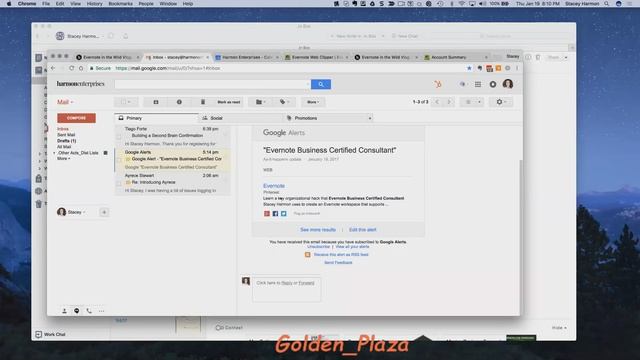Click the Unsubscribe link

[318, 247]
